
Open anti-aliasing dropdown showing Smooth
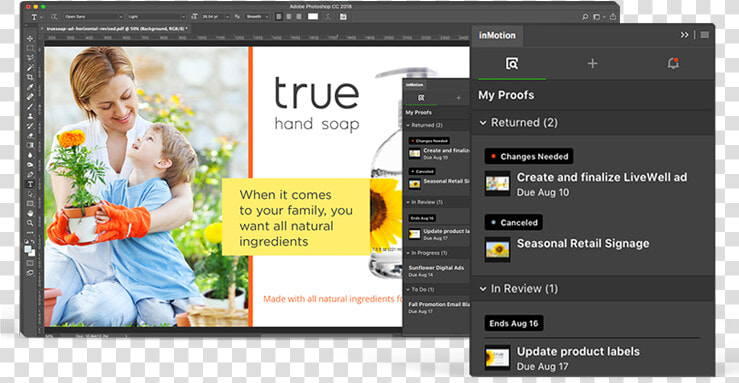(257, 16)
